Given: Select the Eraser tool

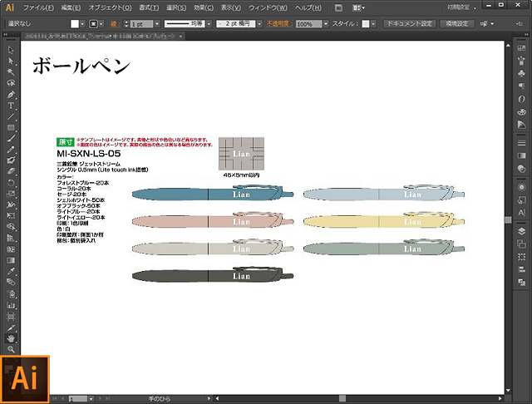Looking at the screenshot, I should 11,171.
